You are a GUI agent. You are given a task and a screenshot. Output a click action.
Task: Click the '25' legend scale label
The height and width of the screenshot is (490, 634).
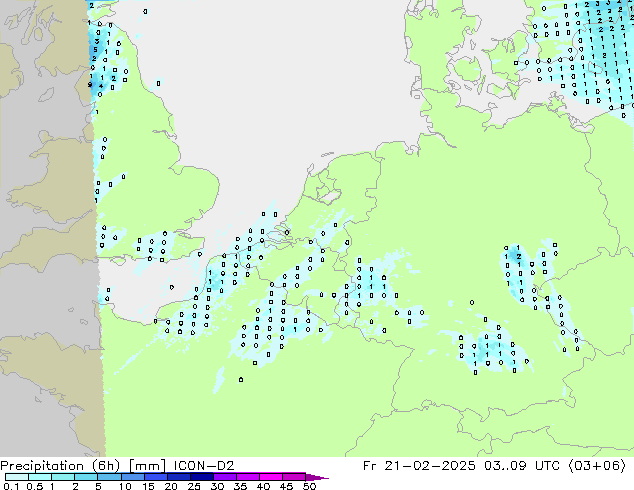[x=194, y=486]
